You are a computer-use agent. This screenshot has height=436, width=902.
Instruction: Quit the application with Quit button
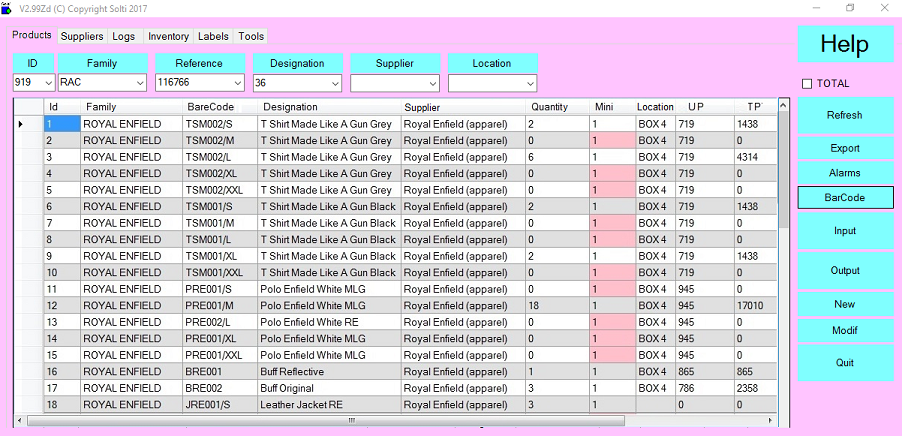pyautogui.click(x=844, y=363)
